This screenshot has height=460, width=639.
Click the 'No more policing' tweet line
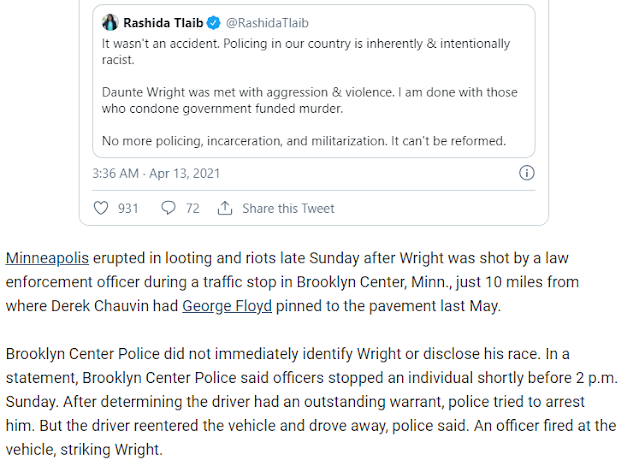304,141
